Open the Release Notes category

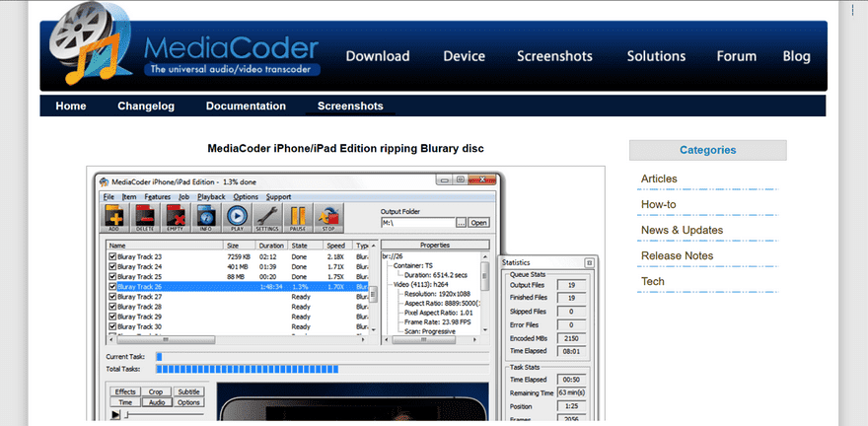coord(677,255)
